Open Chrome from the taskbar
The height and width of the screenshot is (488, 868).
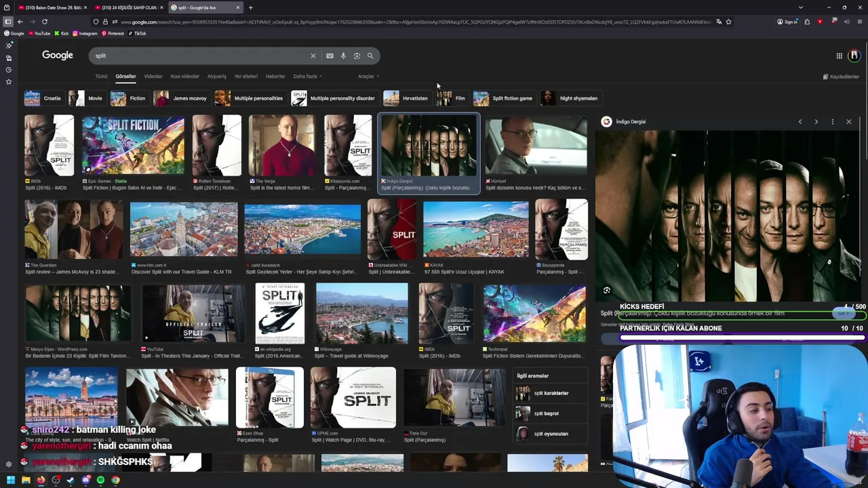pos(115,480)
